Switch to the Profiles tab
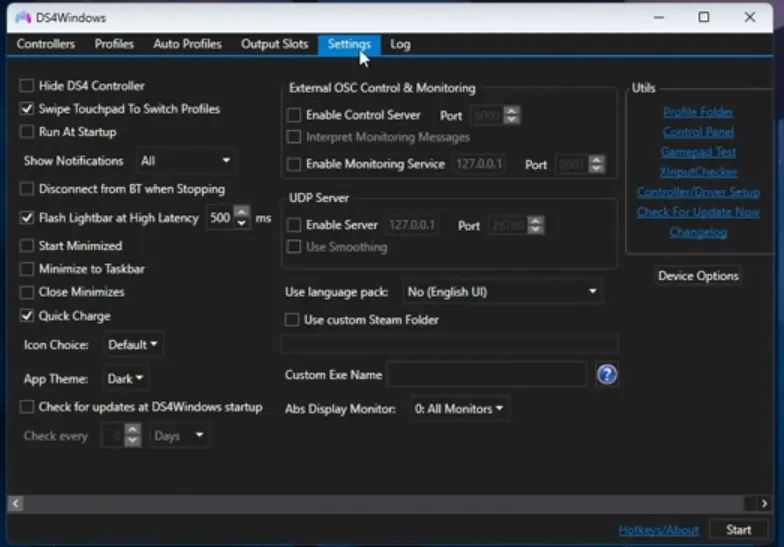This screenshot has height=547, width=784. click(x=114, y=44)
